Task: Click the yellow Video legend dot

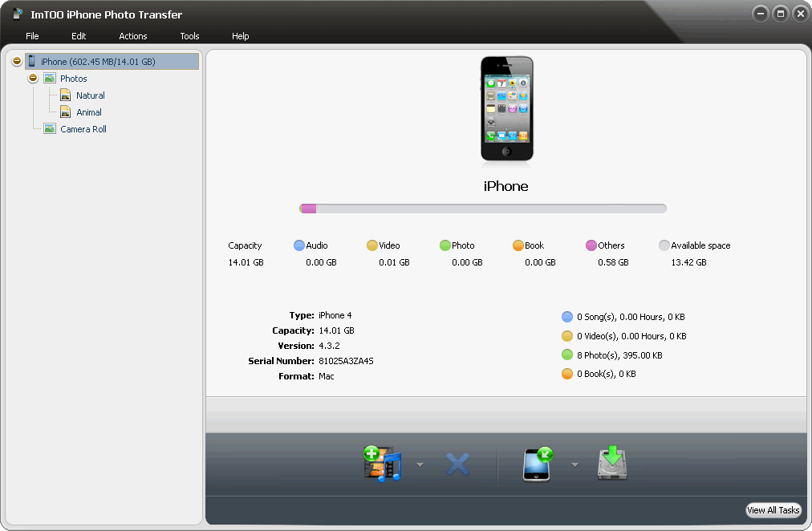Action: (x=371, y=245)
